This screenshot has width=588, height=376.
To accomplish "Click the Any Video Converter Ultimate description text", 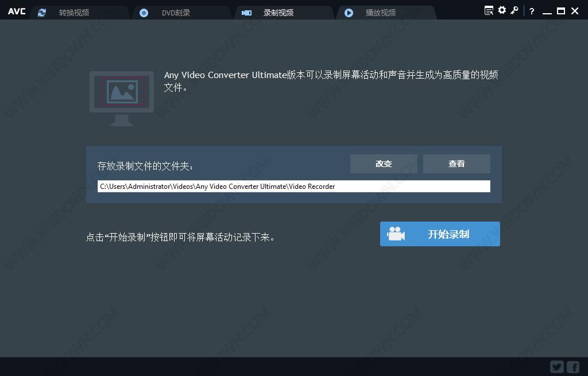I will [x=331, y=81].
